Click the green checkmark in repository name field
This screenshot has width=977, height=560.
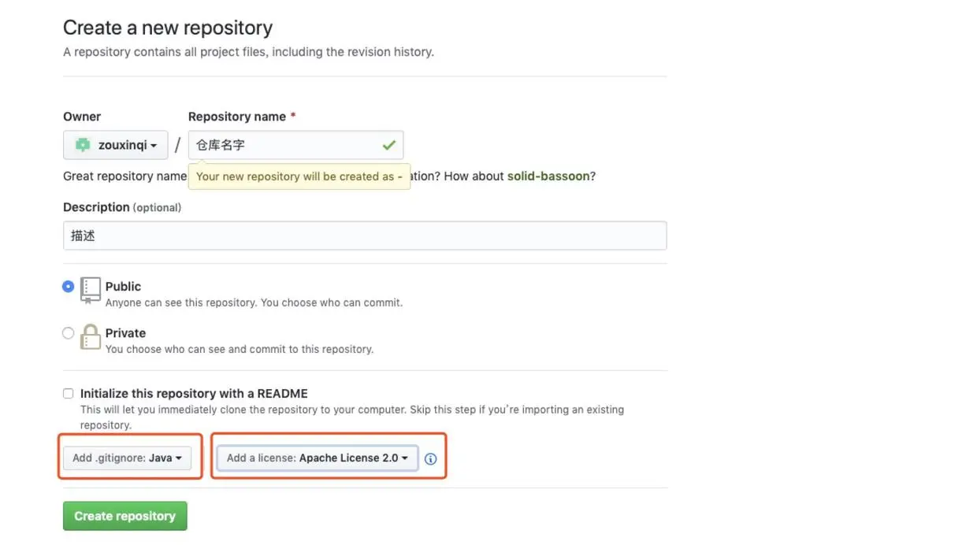click(x=388, y=145)
